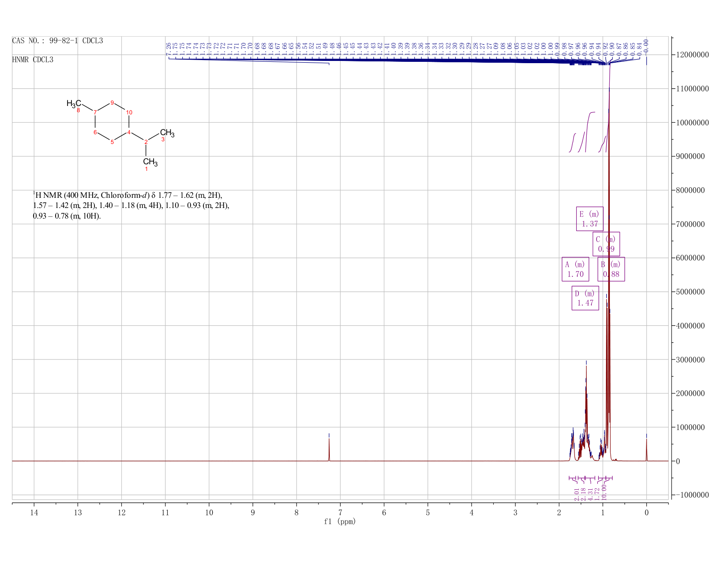Click the f1 (ppm) axis label
This screenshot has height=563, width=728.
tap(340, 521)
